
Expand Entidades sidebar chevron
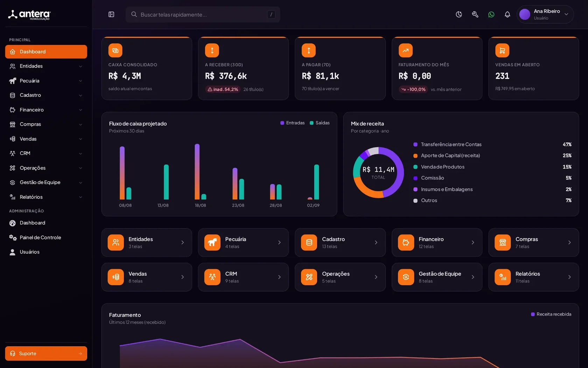pos(80,66)
